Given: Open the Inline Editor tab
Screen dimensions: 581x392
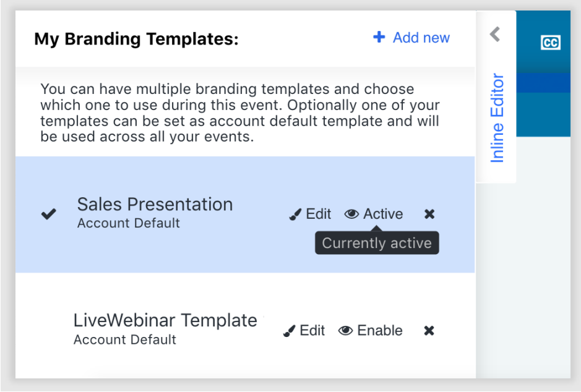Looking at the screenshot, I should (497, 117).
